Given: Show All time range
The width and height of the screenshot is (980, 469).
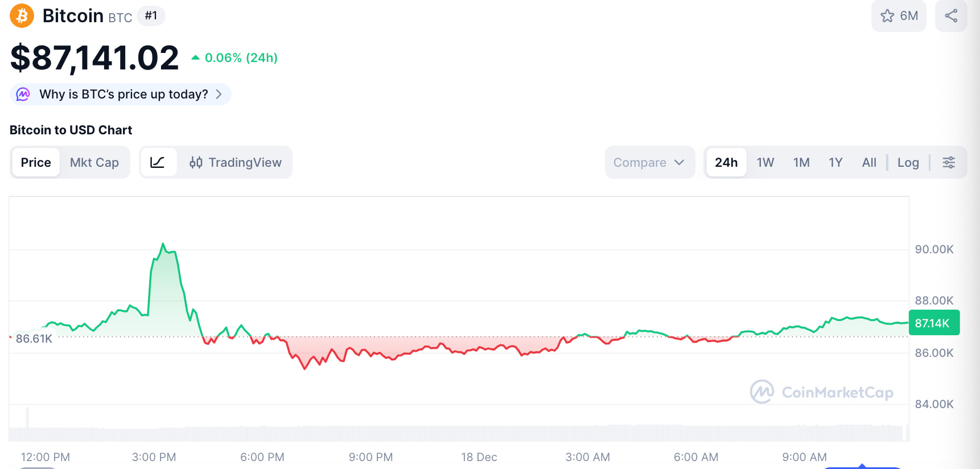Looking at the screenshot, I should [869, 162].
